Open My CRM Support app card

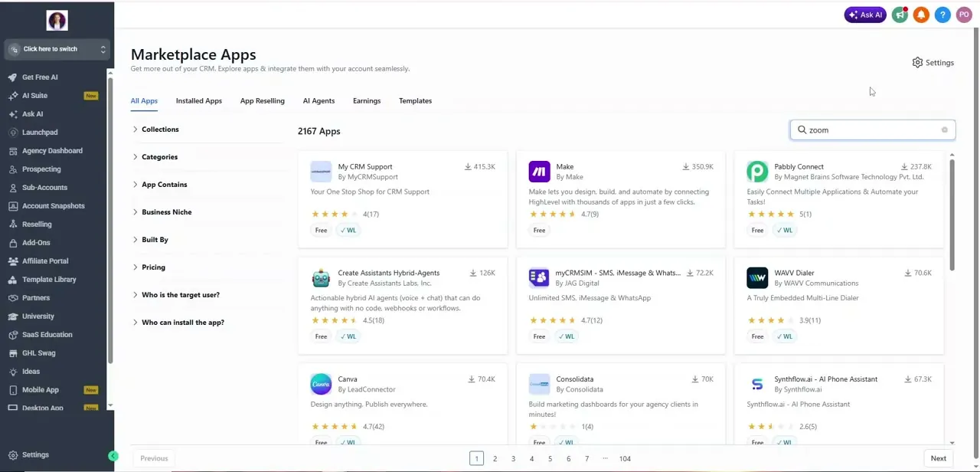(x=403, y=200)
